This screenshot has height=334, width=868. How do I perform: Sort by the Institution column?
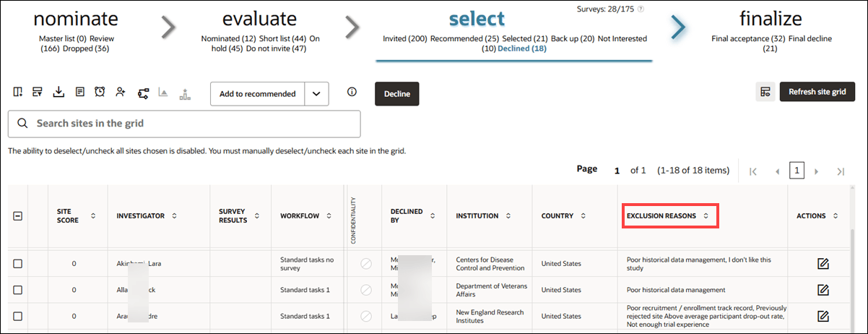[x=508, y=215]
